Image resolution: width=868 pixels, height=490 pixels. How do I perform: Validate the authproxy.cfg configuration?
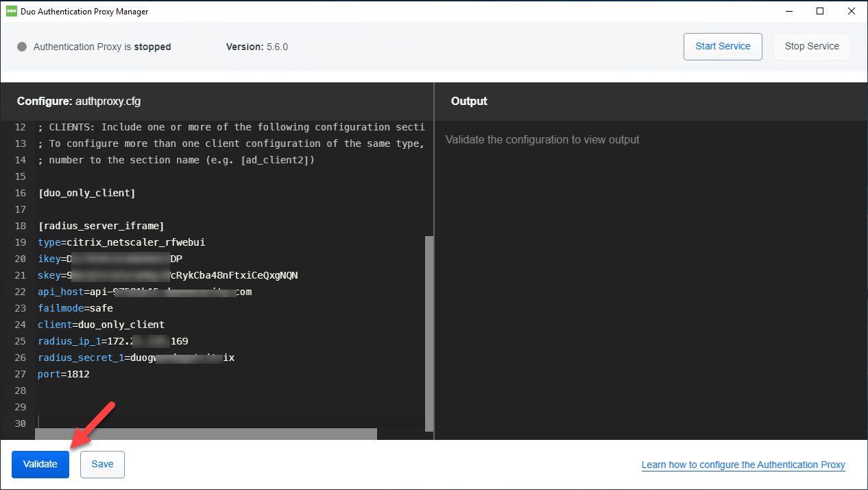tap(40, 464)
